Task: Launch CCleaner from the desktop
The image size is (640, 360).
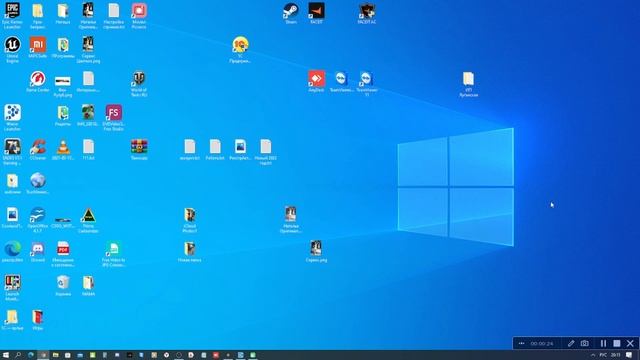Action: [x=38, y=149]
